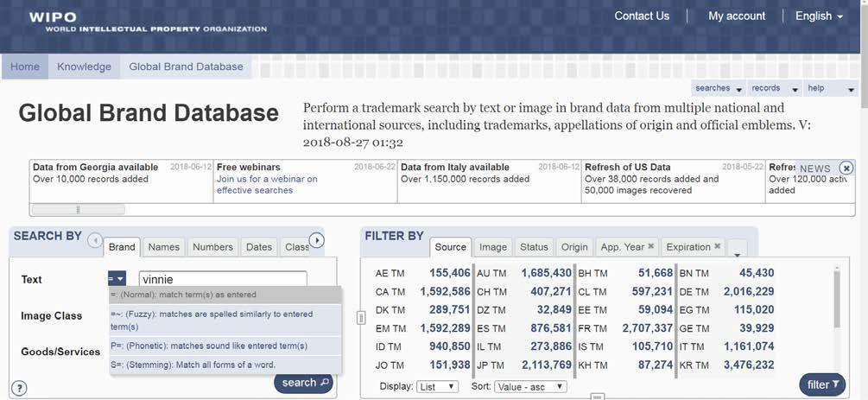Select the Source filter tab
The image size is (868, 400).
point(451,247)
